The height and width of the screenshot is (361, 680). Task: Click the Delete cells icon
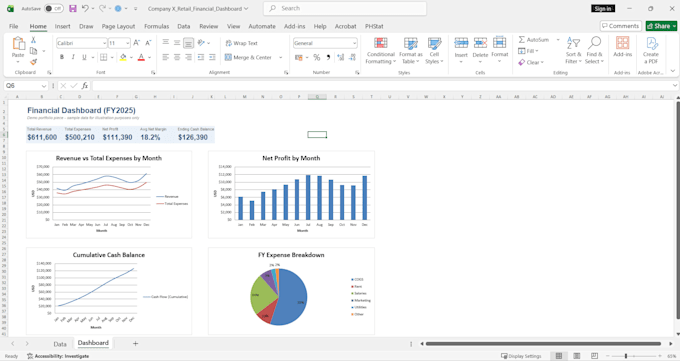[x=480, y=43]
